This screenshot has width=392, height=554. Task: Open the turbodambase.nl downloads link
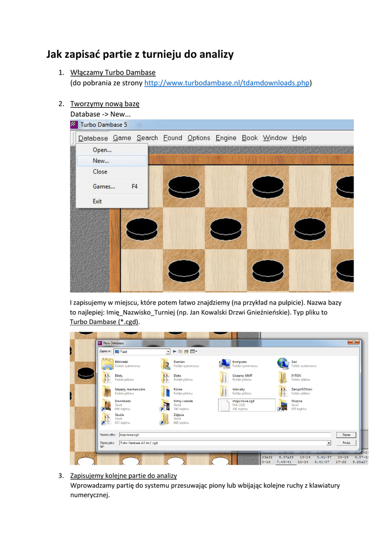pos(227,83)
